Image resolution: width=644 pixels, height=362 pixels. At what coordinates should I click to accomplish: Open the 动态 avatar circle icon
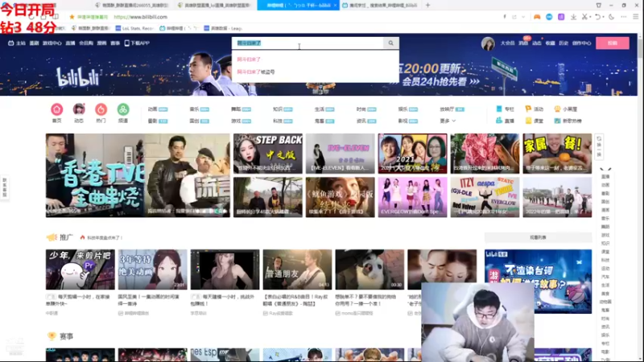(x=79, y=109)
